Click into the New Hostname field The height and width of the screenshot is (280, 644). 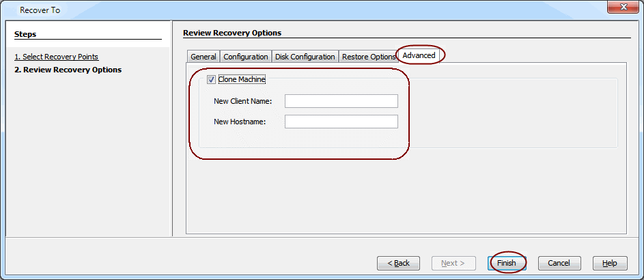tap(341, 122)
